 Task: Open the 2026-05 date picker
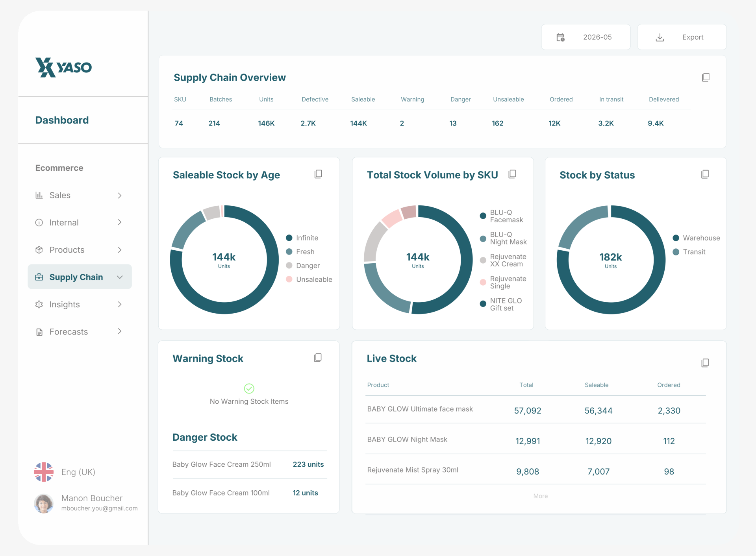(x=586, y=37)
